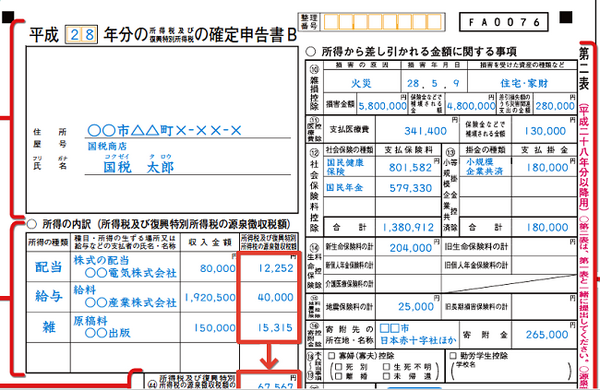Click the ○○出版 payer entry
600x390 pixels.
(108, 333)
